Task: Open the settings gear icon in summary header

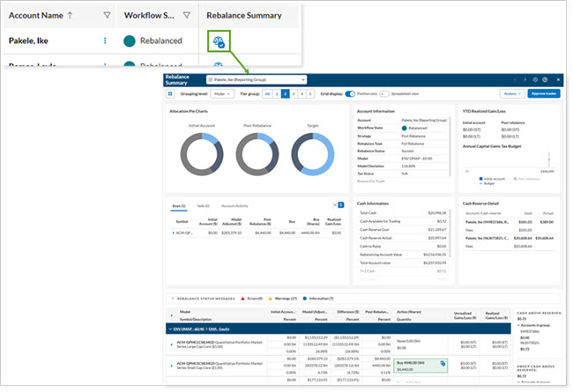Action: pyautogui.click(x=534, y=79)
